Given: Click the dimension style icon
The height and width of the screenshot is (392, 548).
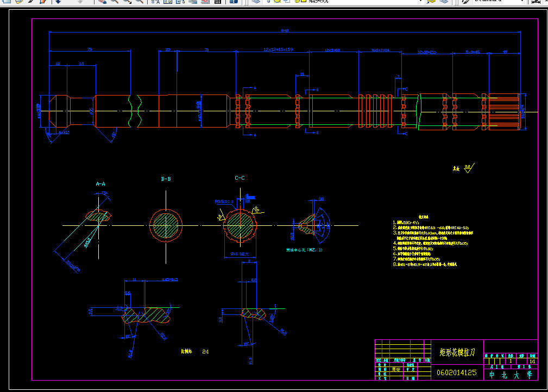Looking at the screenshot, I should point(535,2).
